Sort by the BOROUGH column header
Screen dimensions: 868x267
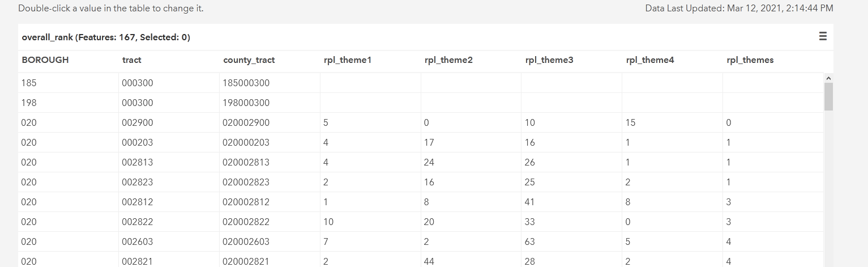coord(45,60)
